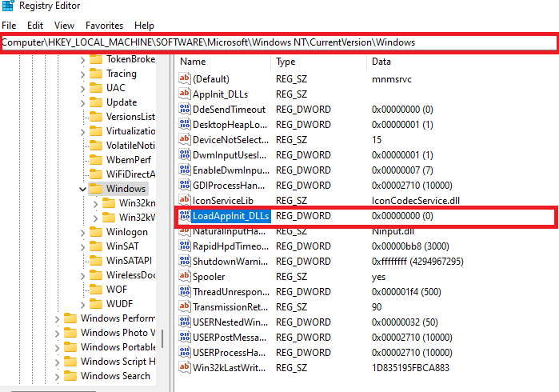559x392 pixels.
Task: Click the registry path address bar
Action: click(x=278, y=42)
